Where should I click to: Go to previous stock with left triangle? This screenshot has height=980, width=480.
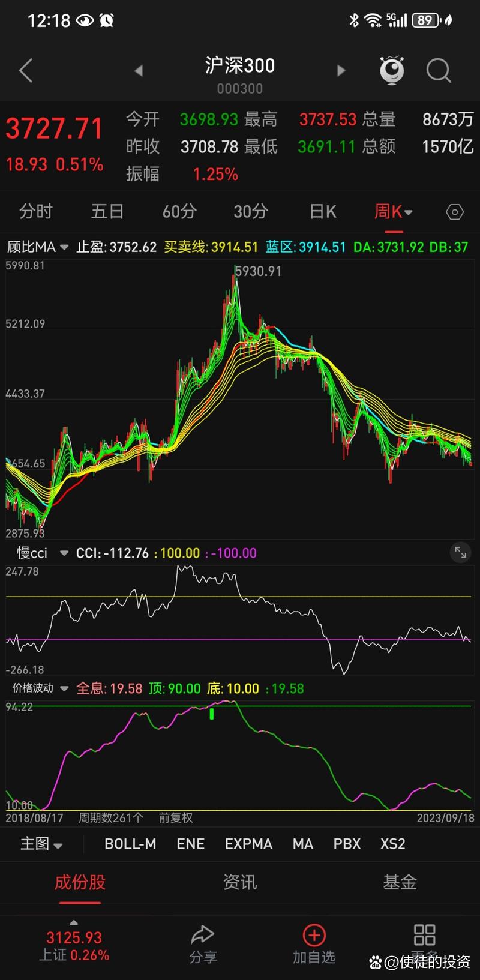point(139,71)
